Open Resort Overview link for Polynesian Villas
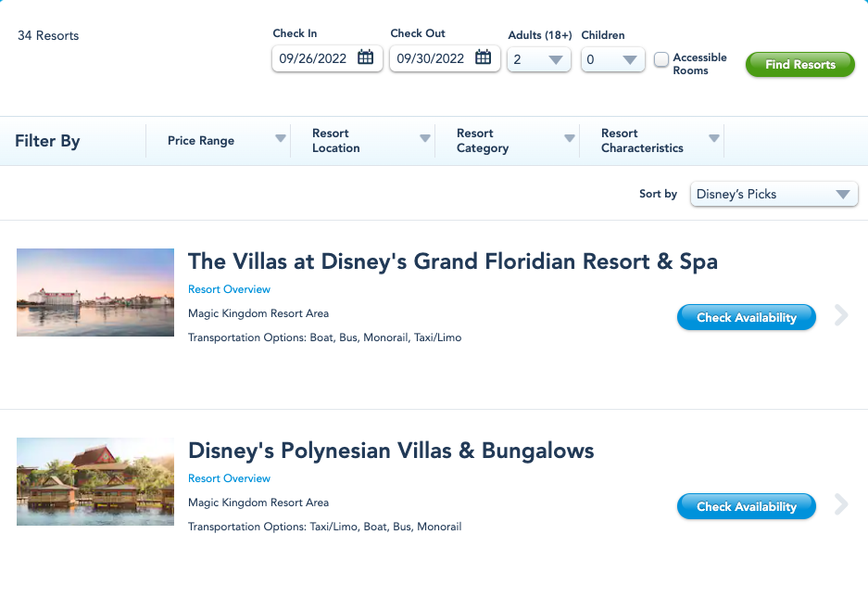 click(x=229, y=478)
